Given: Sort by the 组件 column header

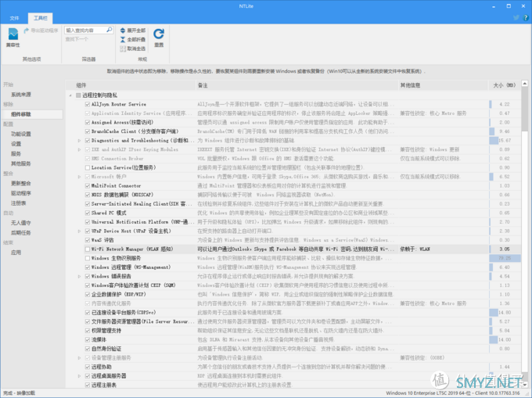Looking at the screenshot, I should [x=131, y=85].
